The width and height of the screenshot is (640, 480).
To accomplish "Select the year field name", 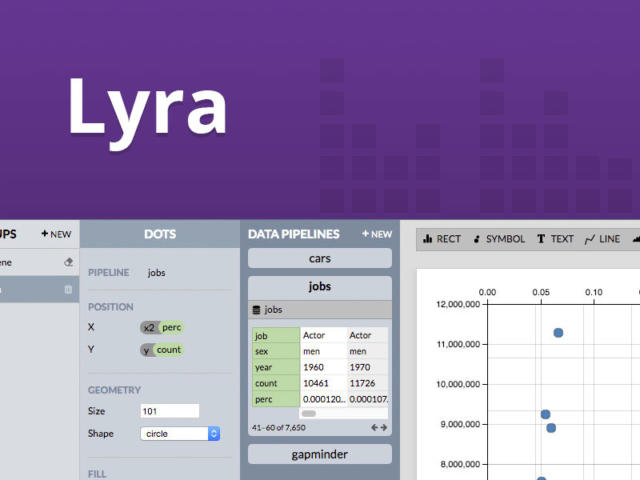I will pyautogui.click(x=276, y=367).
